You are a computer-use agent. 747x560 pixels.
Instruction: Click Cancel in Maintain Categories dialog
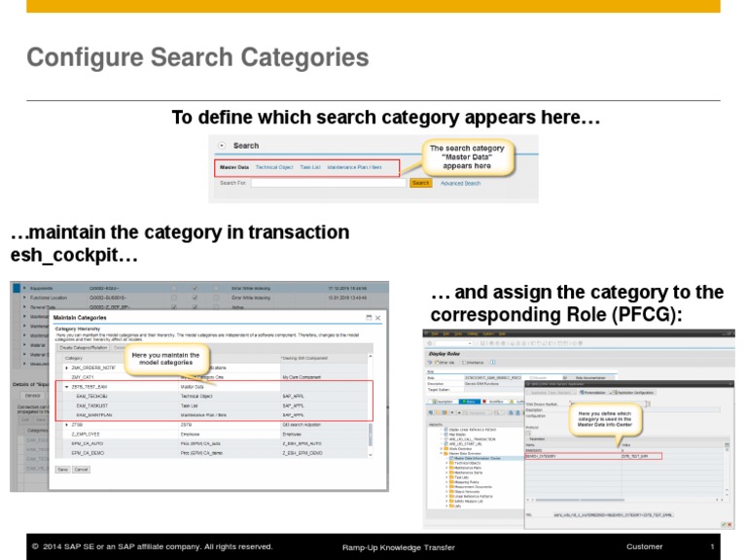81,470
